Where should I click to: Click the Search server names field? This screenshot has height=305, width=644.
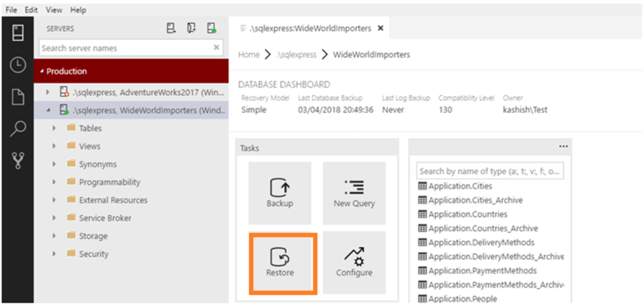(x=125, y=48)
